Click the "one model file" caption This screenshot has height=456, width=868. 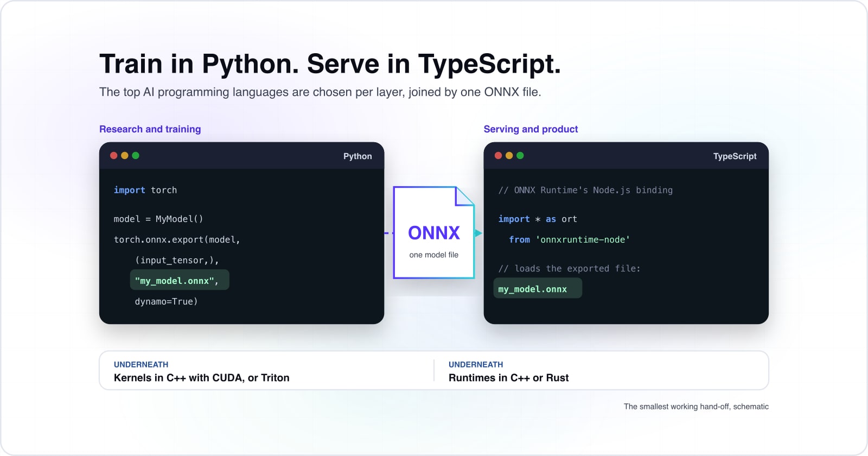tap(434, 255)
